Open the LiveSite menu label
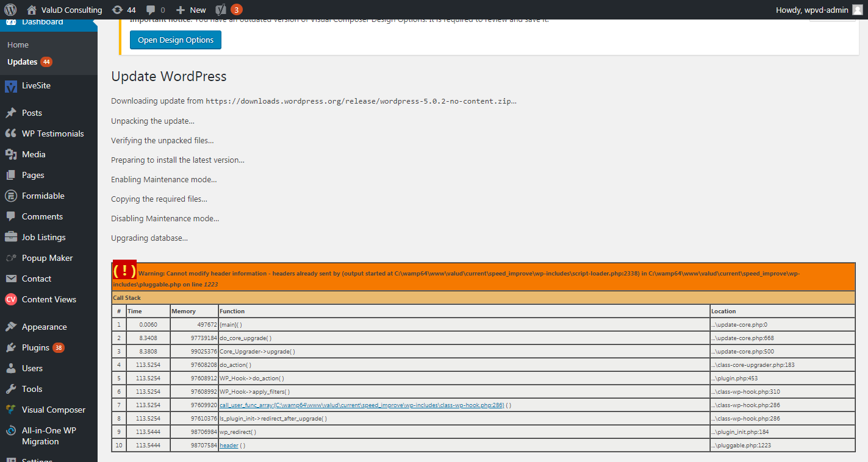868x462 pixels. pyautogui.click(x=36, y=85)
